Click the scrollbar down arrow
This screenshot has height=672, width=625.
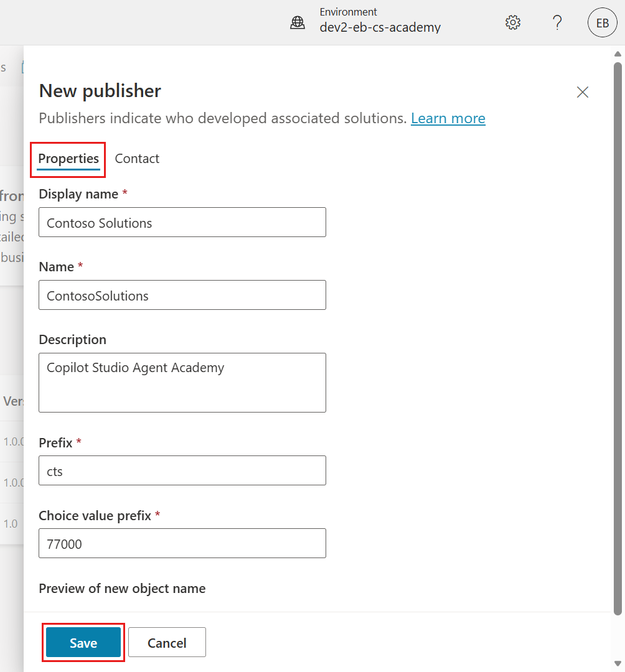(618, 663)
